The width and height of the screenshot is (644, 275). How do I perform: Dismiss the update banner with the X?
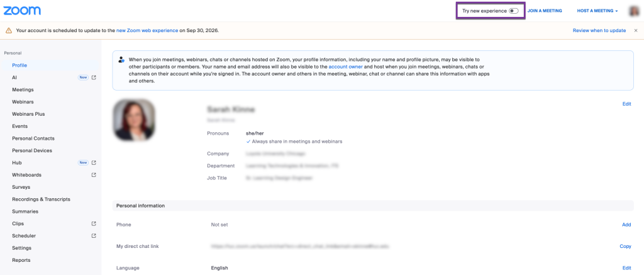pos(635,30)
